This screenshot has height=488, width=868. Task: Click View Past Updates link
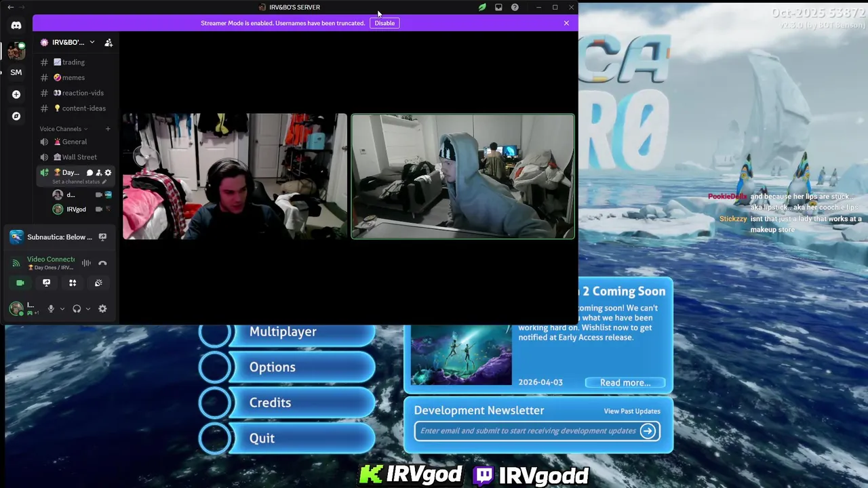point(632,411)
